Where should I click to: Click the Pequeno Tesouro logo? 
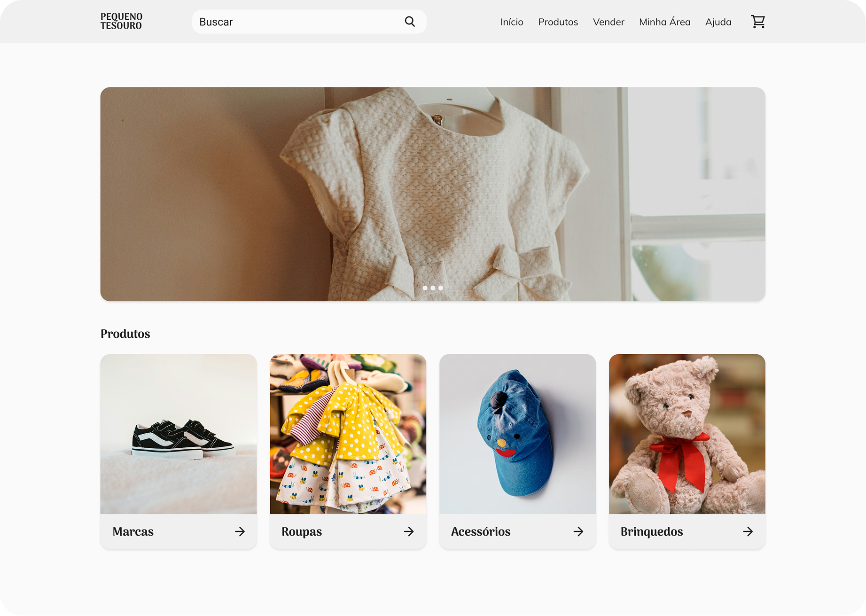click(121, 22)
